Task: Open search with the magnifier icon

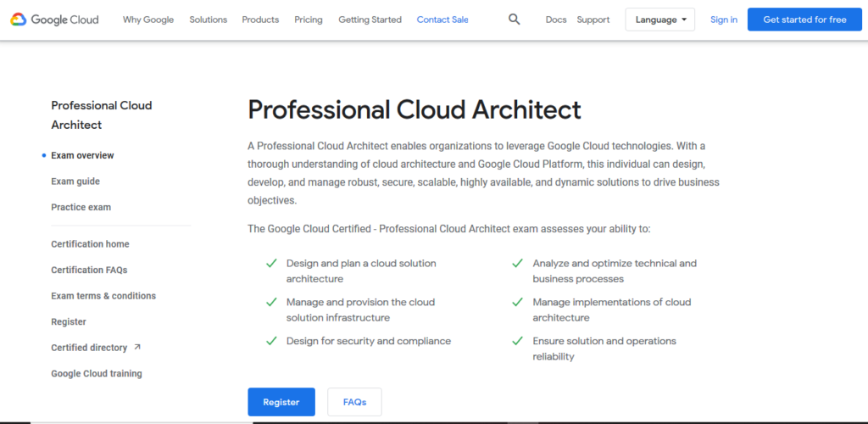Action: (x=515, y=20)
